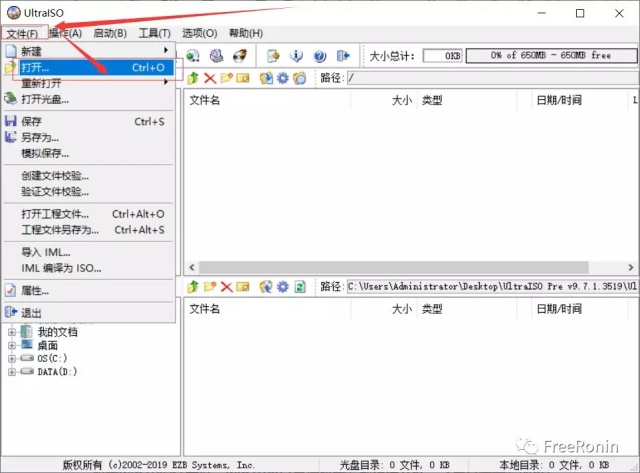Select DATA(D:) in the local tree
This screenshot has height=473, width=640.
tap(57, 372)
